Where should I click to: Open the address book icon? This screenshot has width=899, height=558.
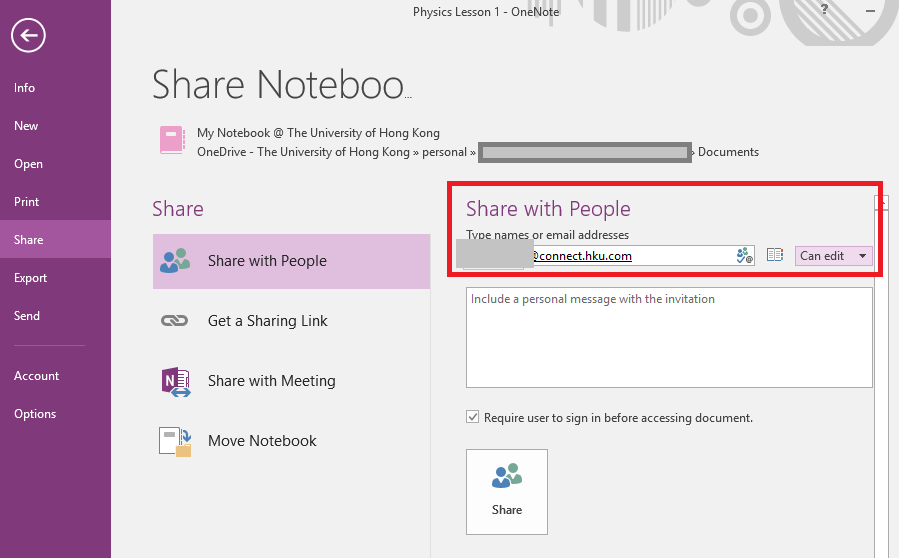[775, 255]
